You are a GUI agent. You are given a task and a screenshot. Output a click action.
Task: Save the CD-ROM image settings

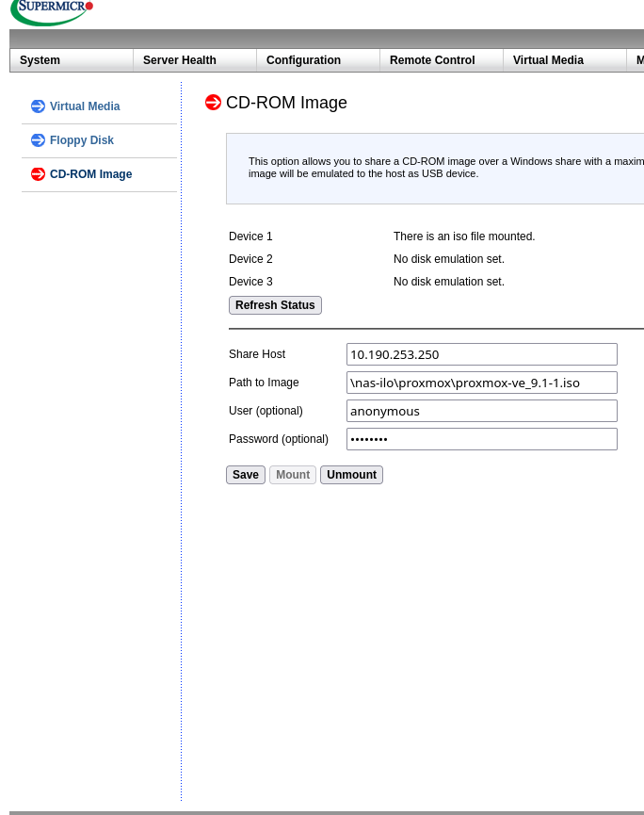pos(246,475)
